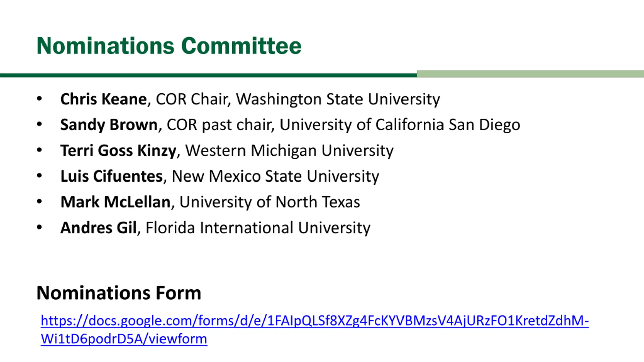Click 'Washington State University' text
The width and height of the screenshot is (644, 362).
click(338, 99)
